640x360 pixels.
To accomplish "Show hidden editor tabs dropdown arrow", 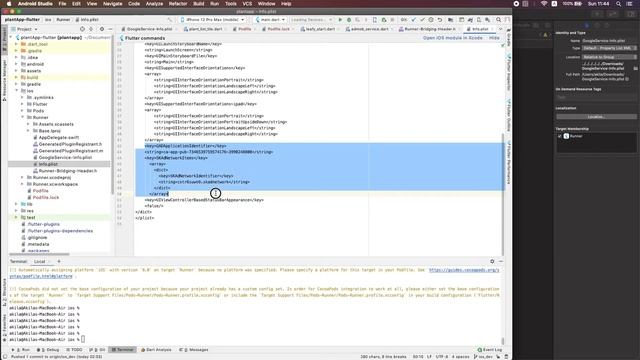I will (500, 29).
